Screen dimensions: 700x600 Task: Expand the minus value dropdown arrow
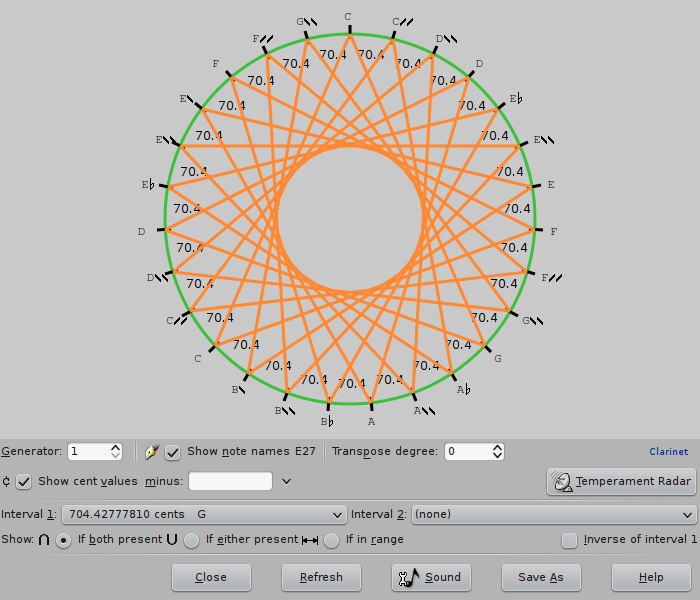pos(287,482)
